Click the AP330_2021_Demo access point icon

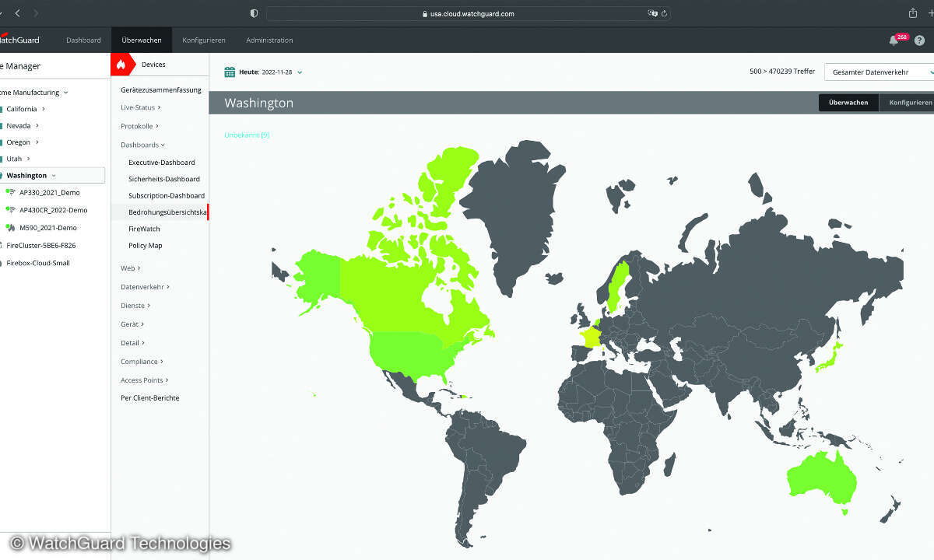[11, 192]
